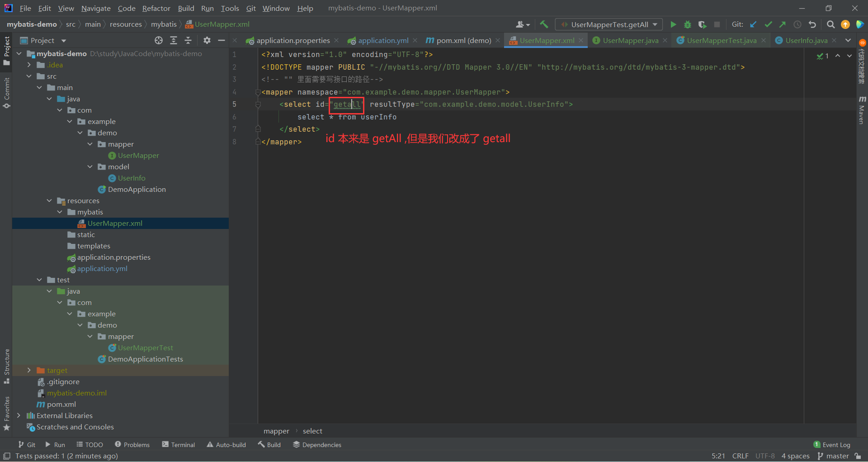Screen dimensions: 868x462
Task: Open Auto-build tool window
Action: click(x=226, y=445)
